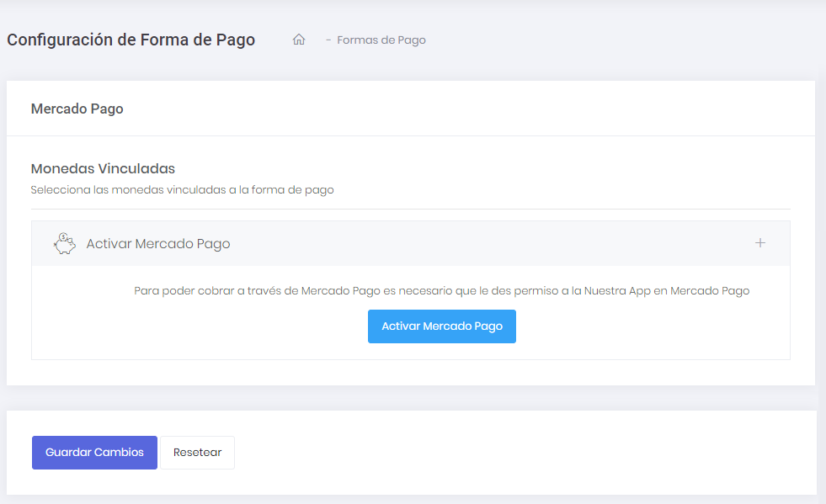Click the Resetear button

[x=197, y=452]
